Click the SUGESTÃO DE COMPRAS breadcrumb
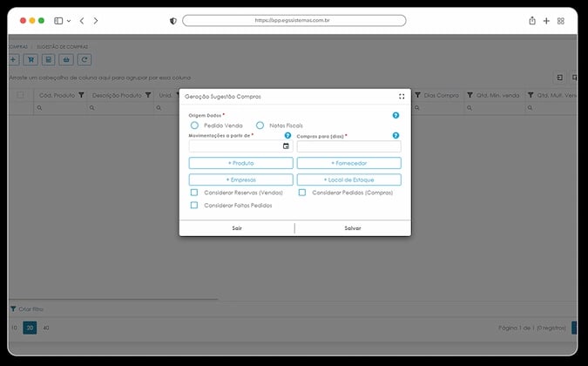 pos(62,47)
